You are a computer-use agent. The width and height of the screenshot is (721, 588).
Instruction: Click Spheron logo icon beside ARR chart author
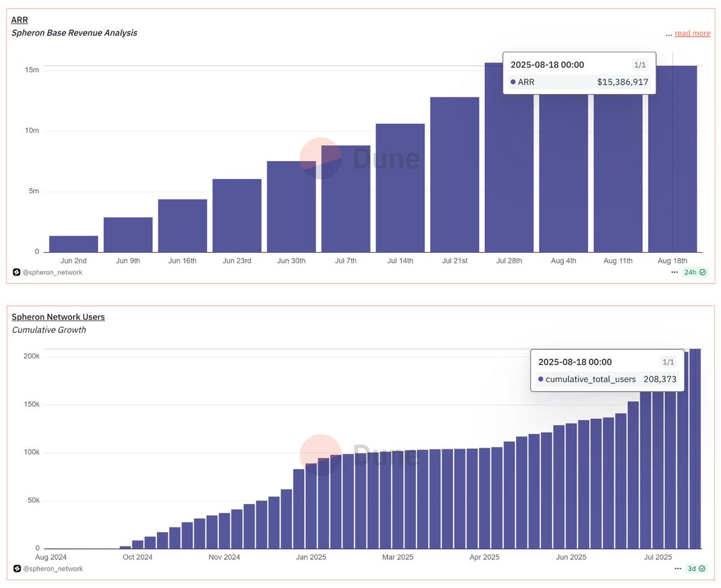coord(17,272)
